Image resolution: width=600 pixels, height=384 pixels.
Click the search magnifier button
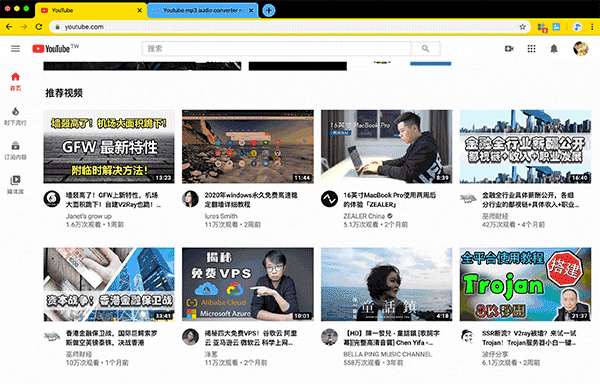pyautogui.click(x=426, y=49)
